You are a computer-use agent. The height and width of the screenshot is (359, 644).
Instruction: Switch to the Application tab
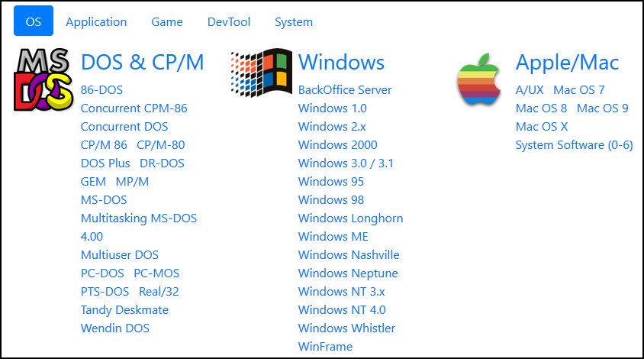pos(96,22)
